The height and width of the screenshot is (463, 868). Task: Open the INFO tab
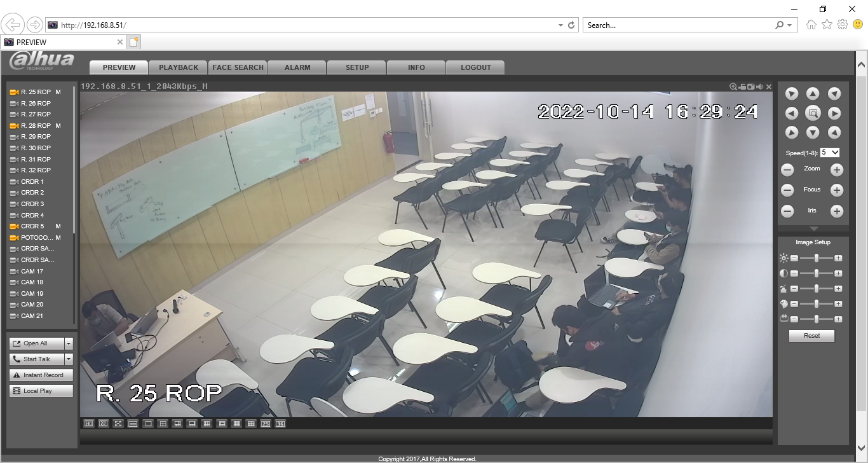pyautogui.click(x=416, y=67)
